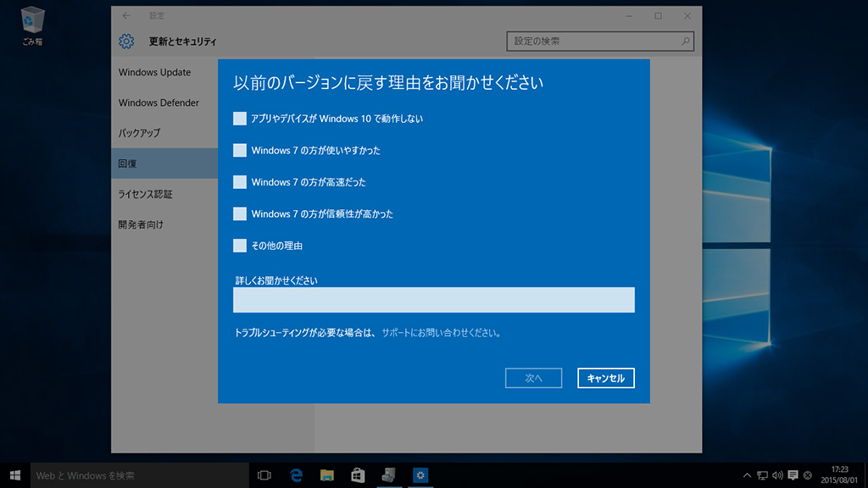This screenshot has height=488, width=868.
Task: Check 'Windows 7 の方が使いやすかった' box
Action: pyautogui.click(x=240, y=151)
